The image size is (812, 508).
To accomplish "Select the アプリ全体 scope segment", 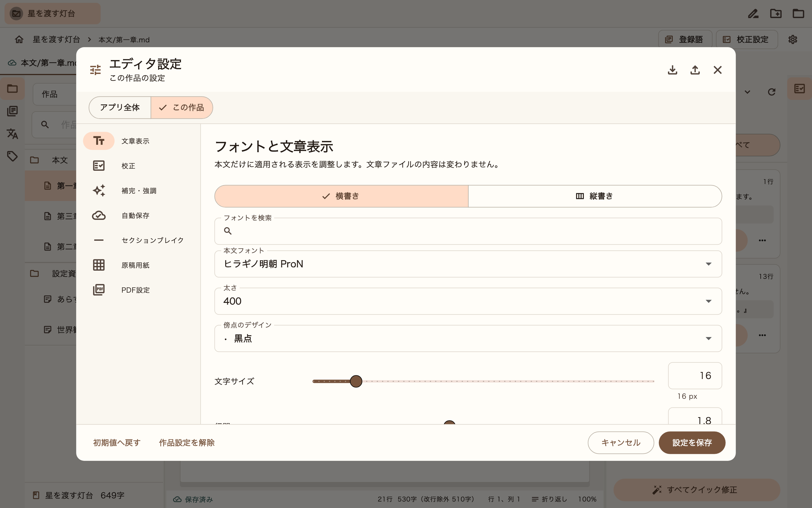I will pos(120,108).
